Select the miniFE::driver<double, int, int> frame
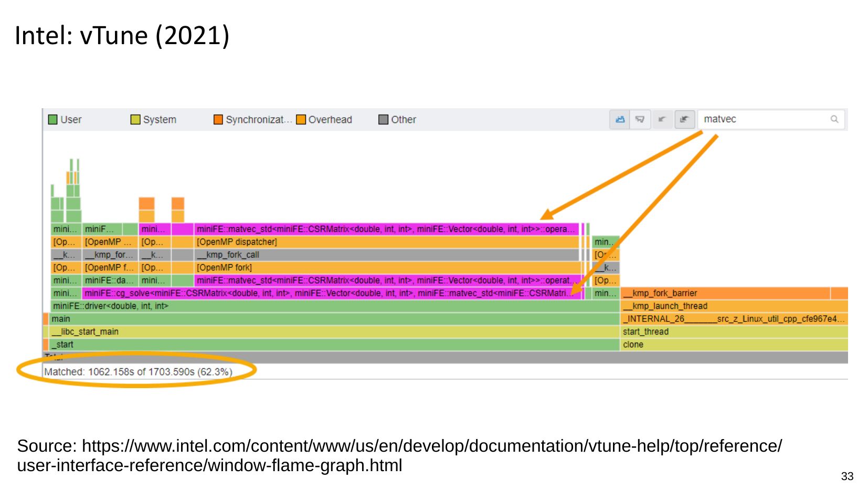Screen dimensions: 868x489 coord(315,306)
